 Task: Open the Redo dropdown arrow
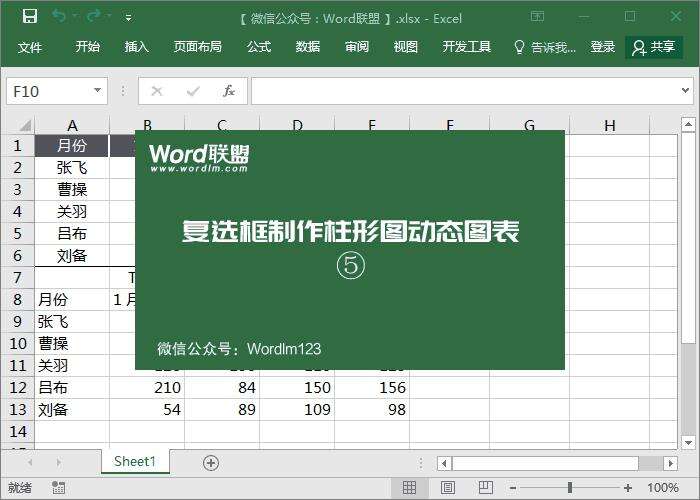109,17
